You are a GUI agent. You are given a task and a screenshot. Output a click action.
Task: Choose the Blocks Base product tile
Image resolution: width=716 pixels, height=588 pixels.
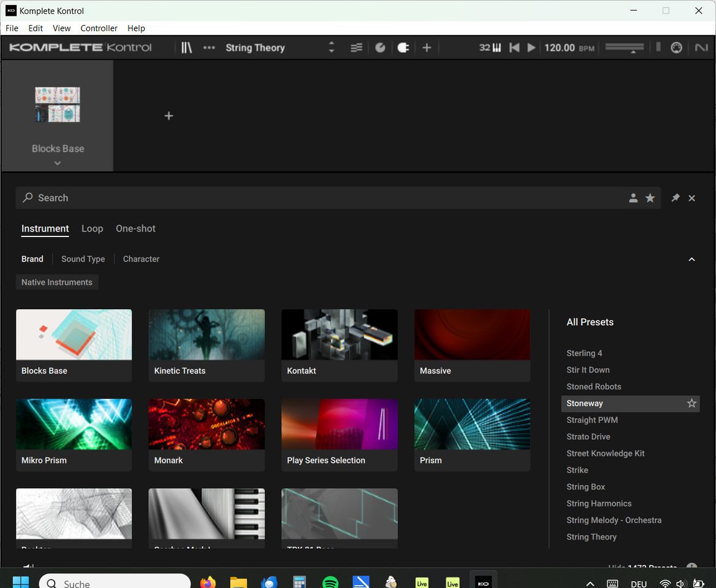74,345
